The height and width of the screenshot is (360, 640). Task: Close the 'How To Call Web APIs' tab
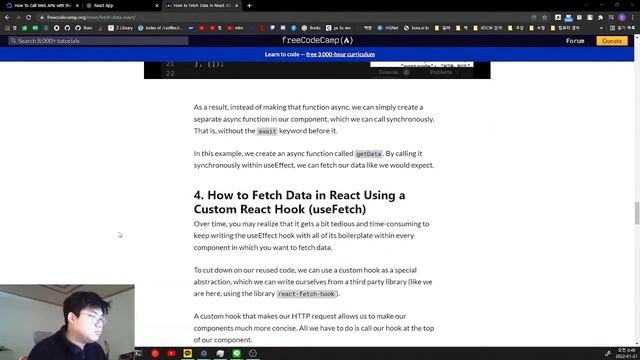pyautogui.click(x=77, y=6)
